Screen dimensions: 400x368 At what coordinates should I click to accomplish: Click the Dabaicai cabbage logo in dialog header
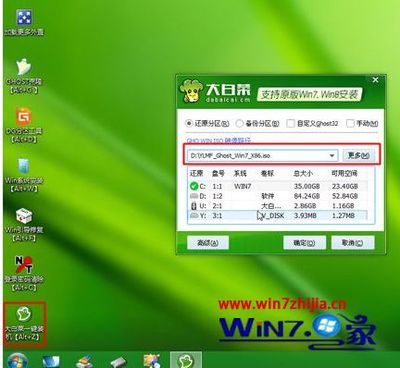click(x=191, y=90)
